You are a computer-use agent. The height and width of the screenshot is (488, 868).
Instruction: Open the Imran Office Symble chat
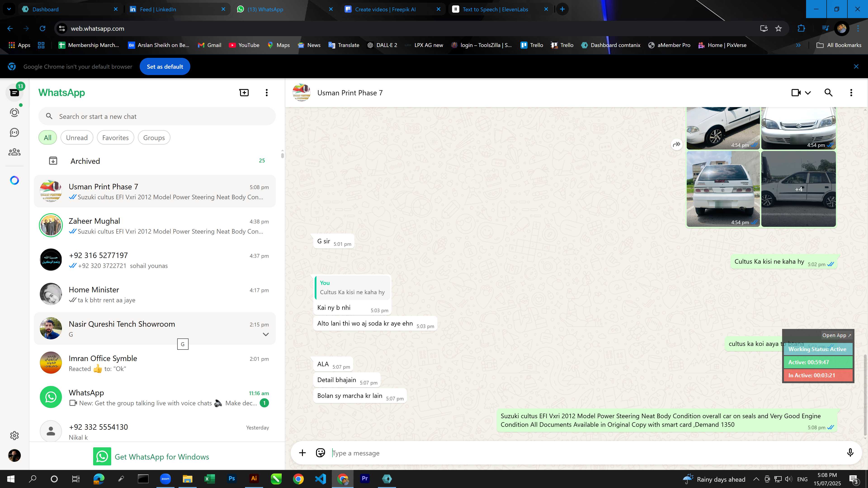pos(155,363)
